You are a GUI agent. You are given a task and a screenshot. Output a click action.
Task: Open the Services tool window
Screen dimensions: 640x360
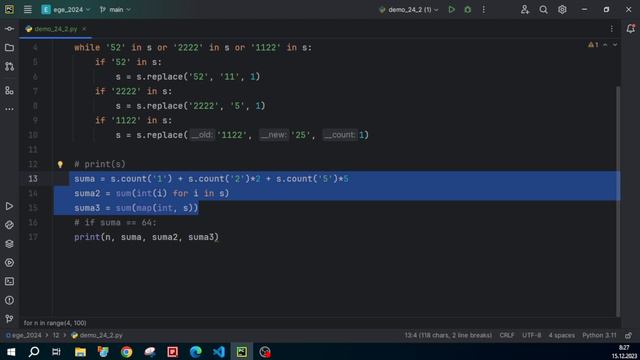point(9,262)
